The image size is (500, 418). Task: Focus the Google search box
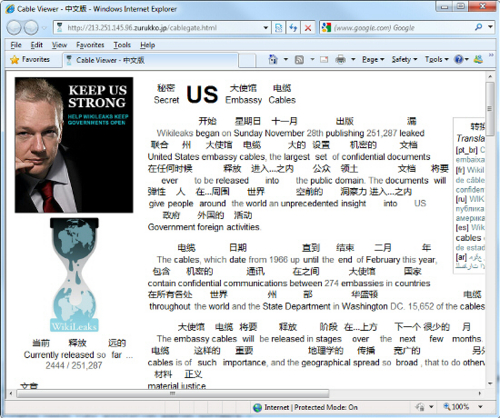click(402, 28)
